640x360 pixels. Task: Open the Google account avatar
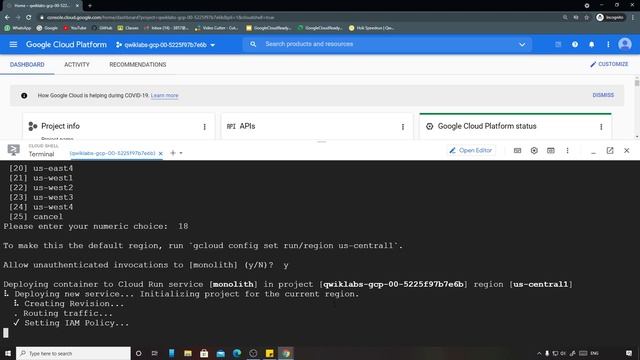pyautogui.click(x=624, y=44)
